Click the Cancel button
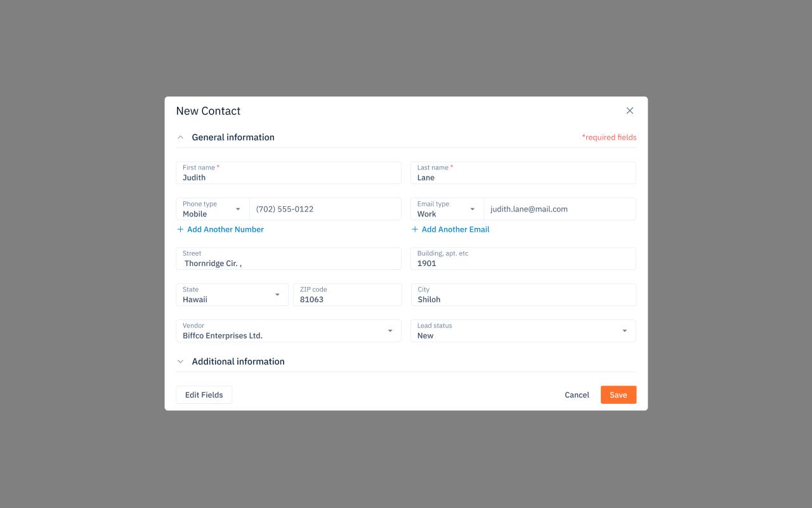Viewport: 812px width, 508px height. pyautogui.click(x=576, y=394)
